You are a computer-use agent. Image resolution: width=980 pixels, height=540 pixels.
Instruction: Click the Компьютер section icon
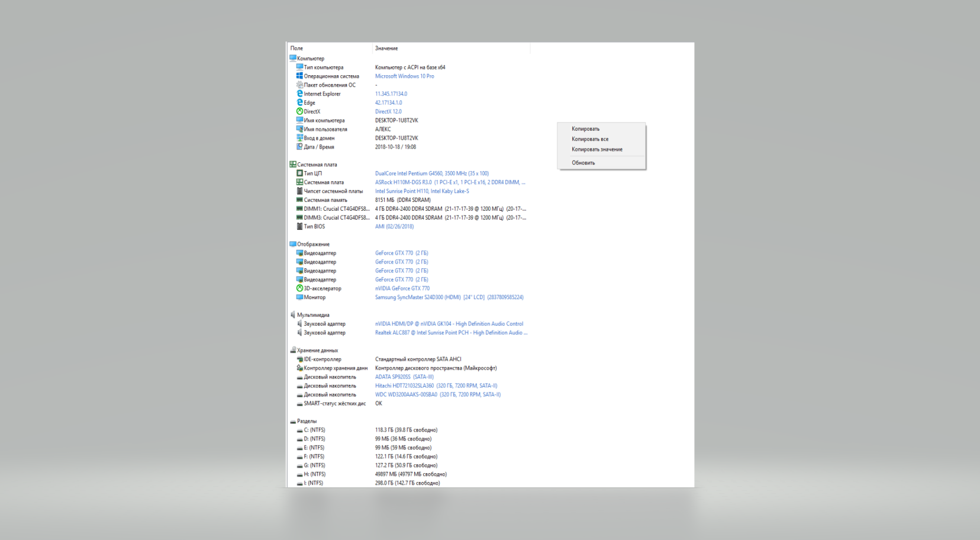[x=293, y=58]
